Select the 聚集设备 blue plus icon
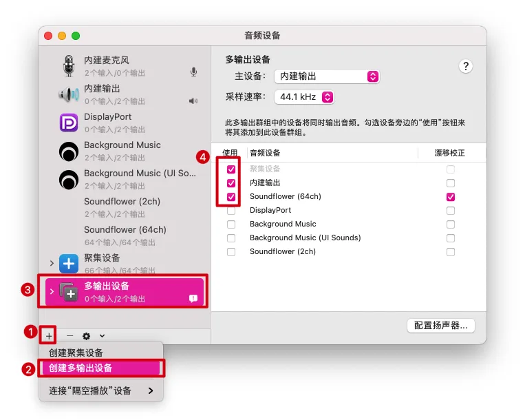 (69, 264)
